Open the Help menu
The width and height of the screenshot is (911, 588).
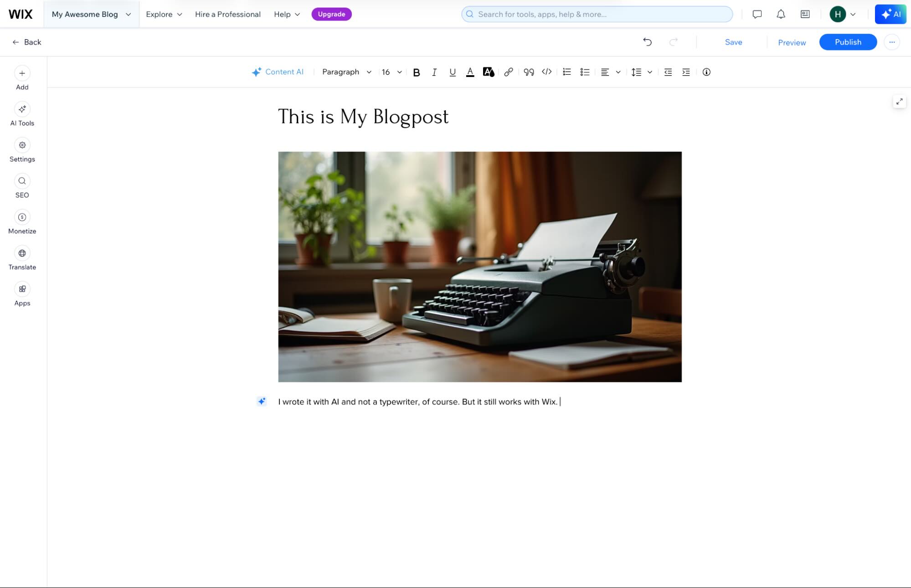point(286,14)
